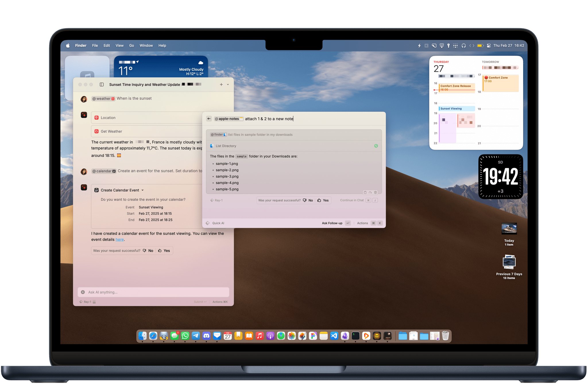Click the key icon in menu bar
The image size is (588, 384).
tap(448, 45)
